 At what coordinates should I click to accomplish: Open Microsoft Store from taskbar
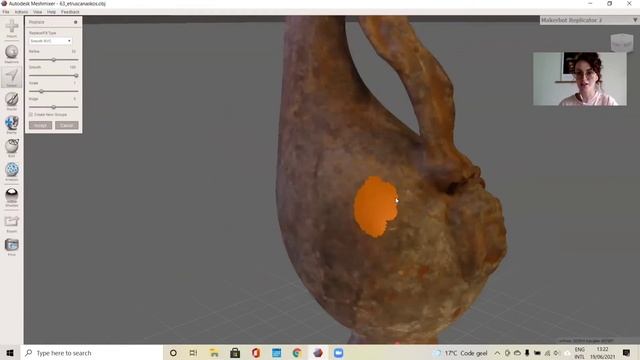pyautogui.click(x=235, y=353)
